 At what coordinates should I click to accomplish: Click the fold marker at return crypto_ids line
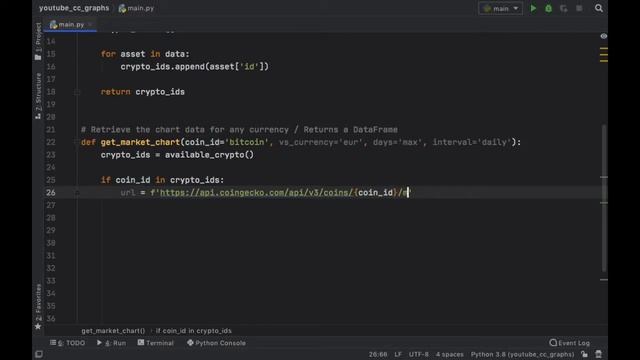77,92
